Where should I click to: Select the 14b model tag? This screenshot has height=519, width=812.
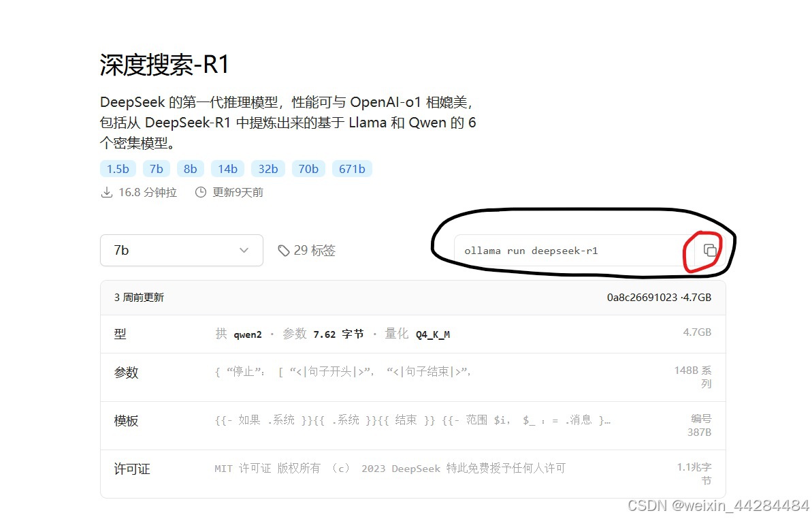click(x=227, y=168)
